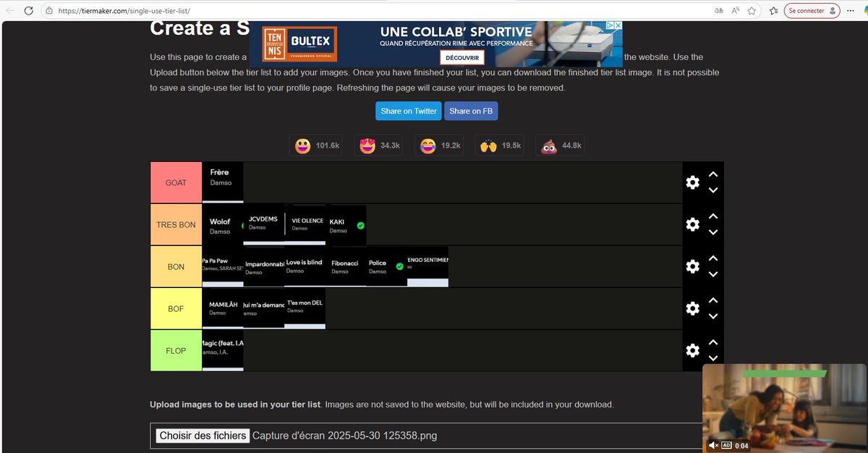Select the Impardonnable tile

(x=264, y=266)
